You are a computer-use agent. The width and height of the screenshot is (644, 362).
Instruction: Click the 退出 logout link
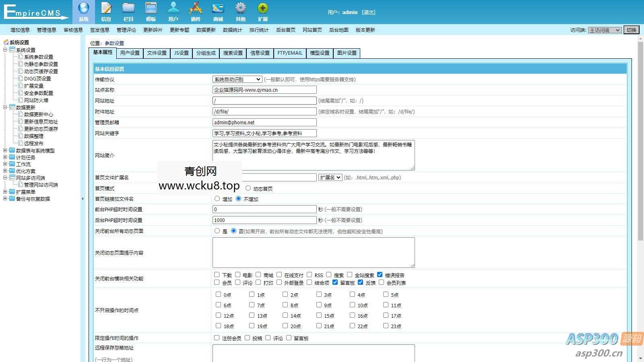[x=369, y=12]
